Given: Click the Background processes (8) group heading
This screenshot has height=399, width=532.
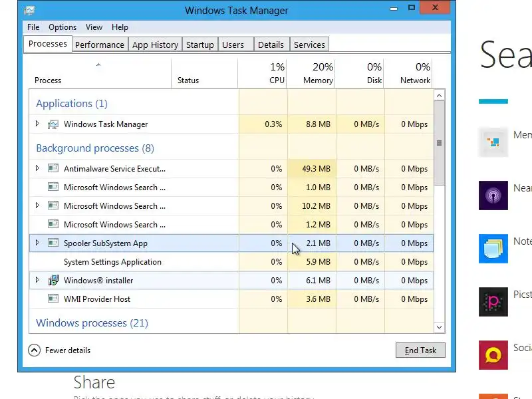Looking at the screenshot, I should tap(95, 148).
